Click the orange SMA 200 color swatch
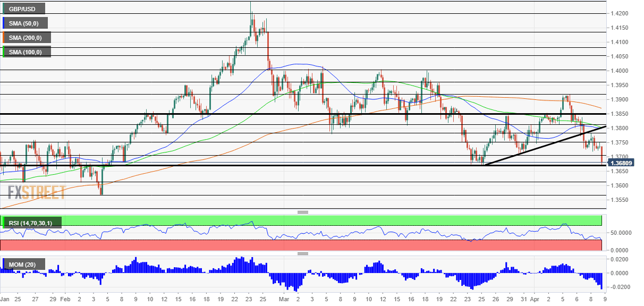 4,38
